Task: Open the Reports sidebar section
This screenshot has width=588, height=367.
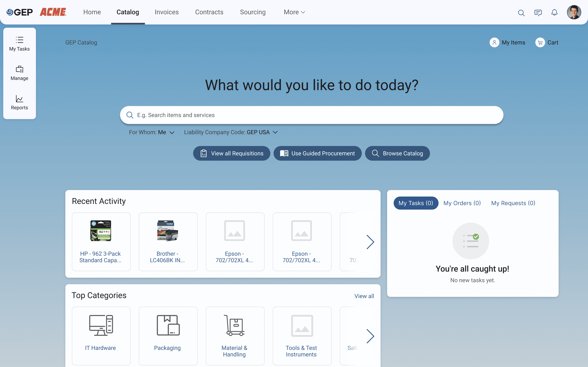Action: [19, 102]
